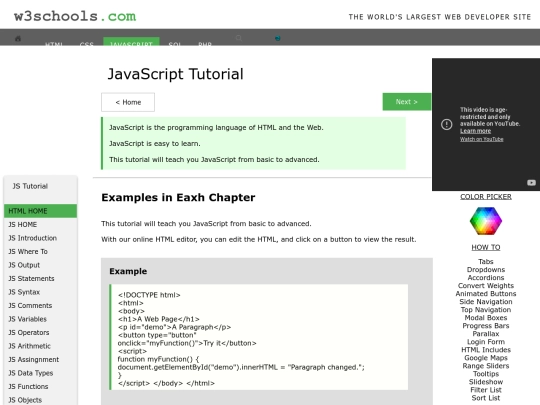Open 'JS Statements' sidebar item
Image resolution: width=540 pixels, height=405 pixels.
(41, 278)
